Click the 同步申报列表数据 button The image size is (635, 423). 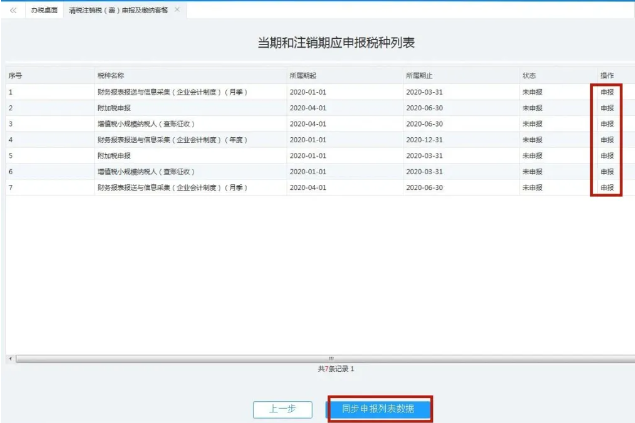379,409
